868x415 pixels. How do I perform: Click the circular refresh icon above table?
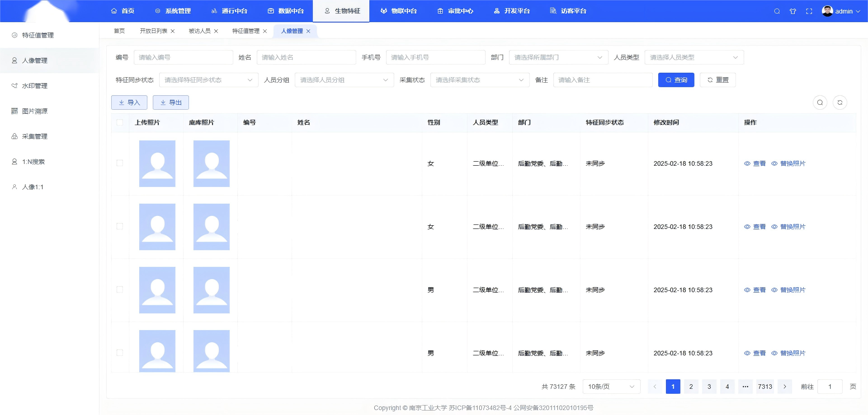click(840, 103)
